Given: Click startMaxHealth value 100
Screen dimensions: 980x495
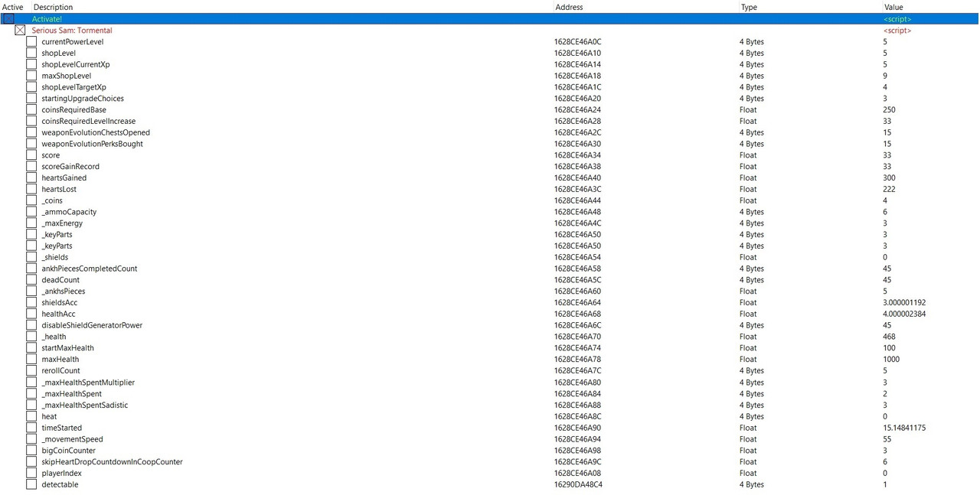Looking at the screenshot, I should 889,347.
